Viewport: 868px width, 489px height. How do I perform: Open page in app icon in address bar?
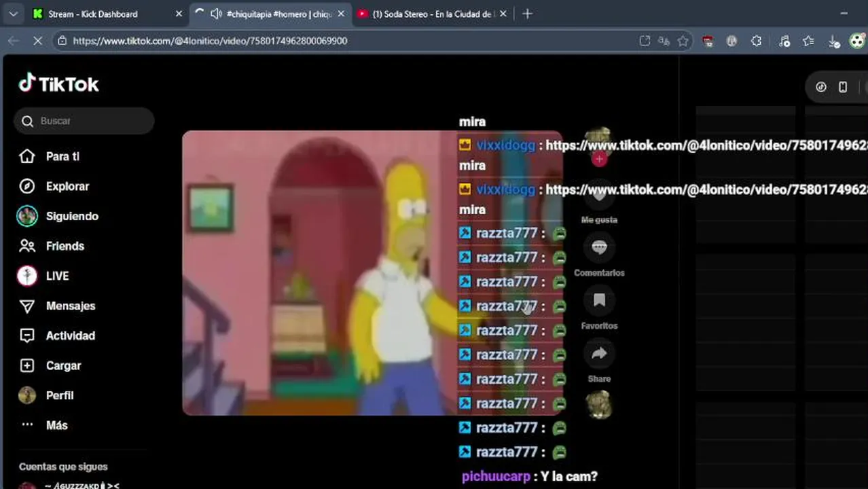click(645, 41)
